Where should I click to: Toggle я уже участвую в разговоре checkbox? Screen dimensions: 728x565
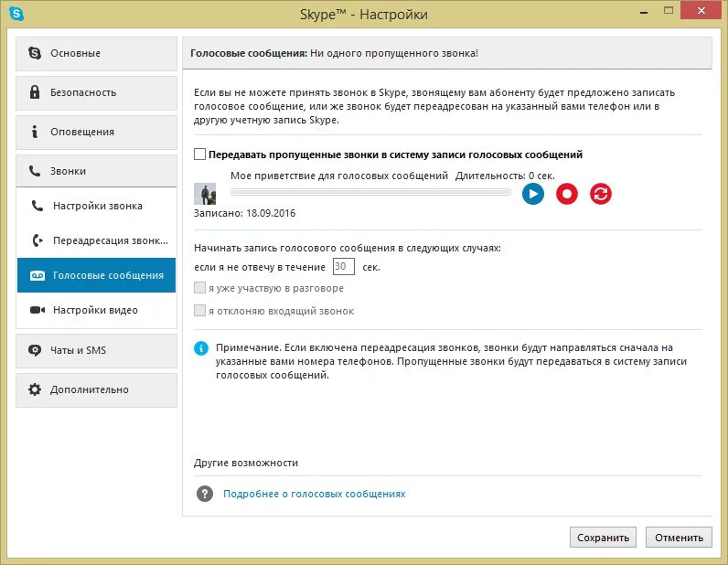[199, 288]
